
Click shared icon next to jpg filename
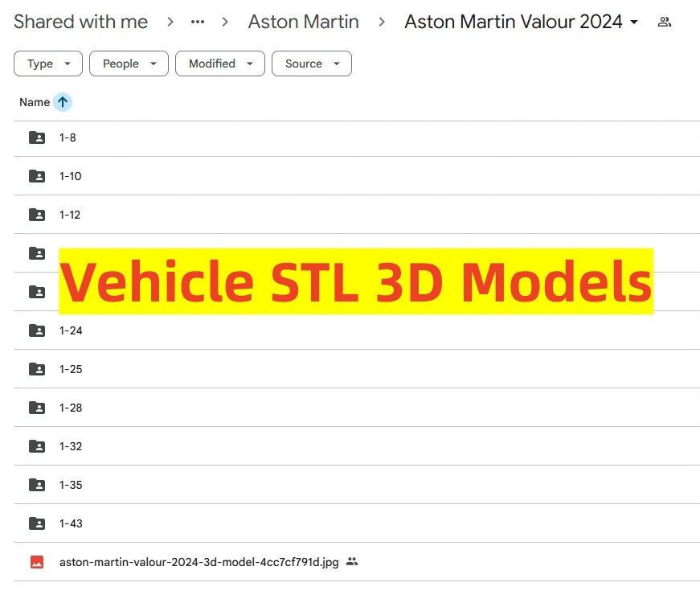(352, 561)
